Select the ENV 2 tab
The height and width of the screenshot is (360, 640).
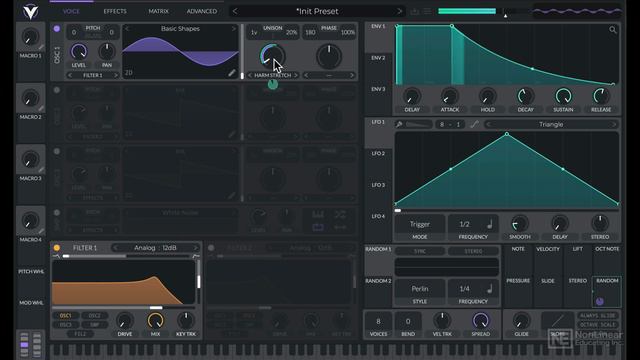coord(378,58)
